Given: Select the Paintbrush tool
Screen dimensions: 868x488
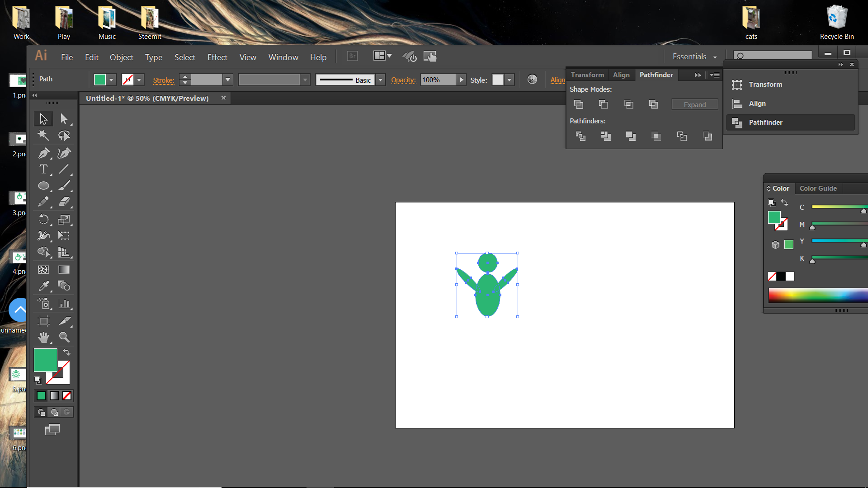Looking at the screenshot, I should point(64,185).
